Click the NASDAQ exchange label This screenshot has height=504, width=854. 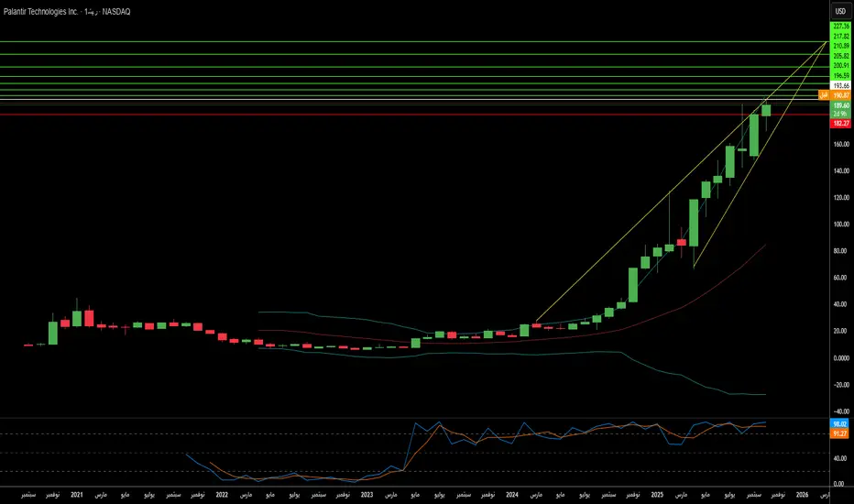coord(116,11)
